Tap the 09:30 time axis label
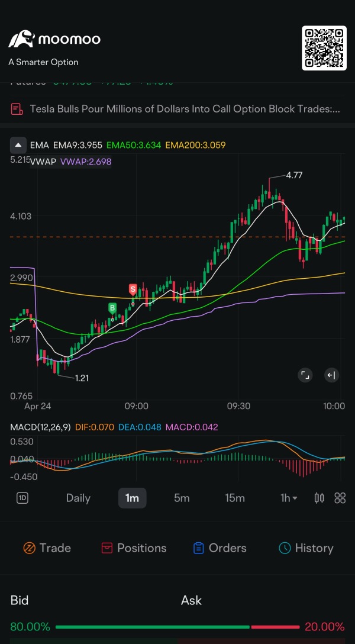Screen dimensions: 355x644 point(239,406)
